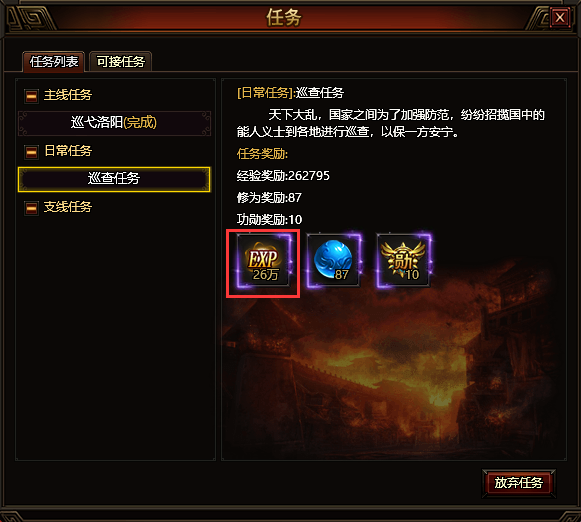581x522 pixels.
Task: Click the 任务 window title bar
Action: click(x=284, y=17)
